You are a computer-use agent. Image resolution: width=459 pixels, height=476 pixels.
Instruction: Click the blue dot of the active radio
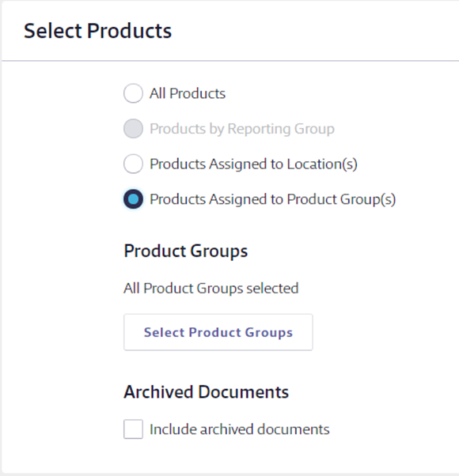click(133, 199)
